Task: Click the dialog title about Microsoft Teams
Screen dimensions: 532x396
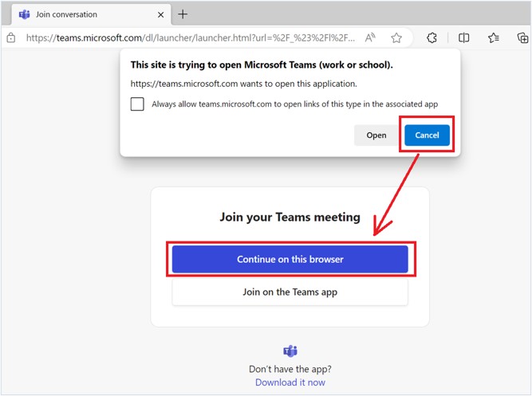Action: [x=262, y=65]
